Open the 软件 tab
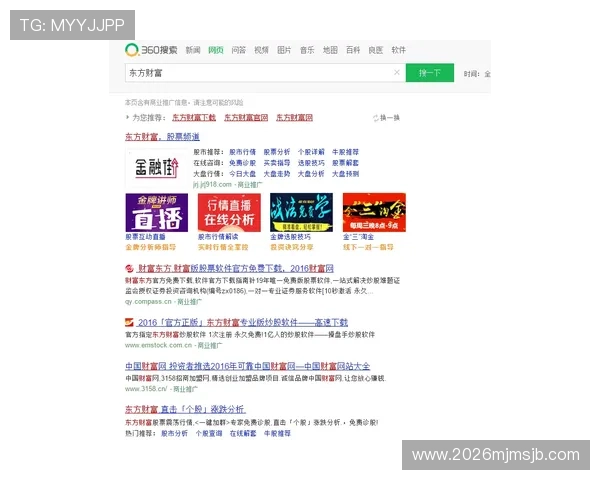This screenshot has width=600, height=480. 398,50
